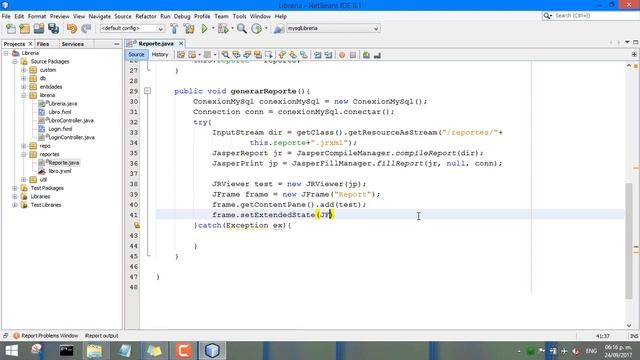The width and height of the screenshot is (640, 360).
Task: Select the Reporte.java editor tab
Action: coord(156,43)
